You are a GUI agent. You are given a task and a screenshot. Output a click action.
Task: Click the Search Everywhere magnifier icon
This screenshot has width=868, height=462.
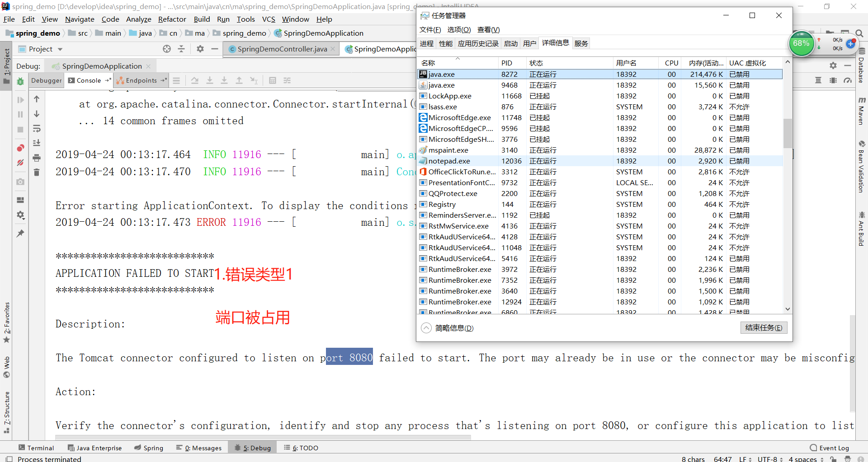(x=859, y=33)
